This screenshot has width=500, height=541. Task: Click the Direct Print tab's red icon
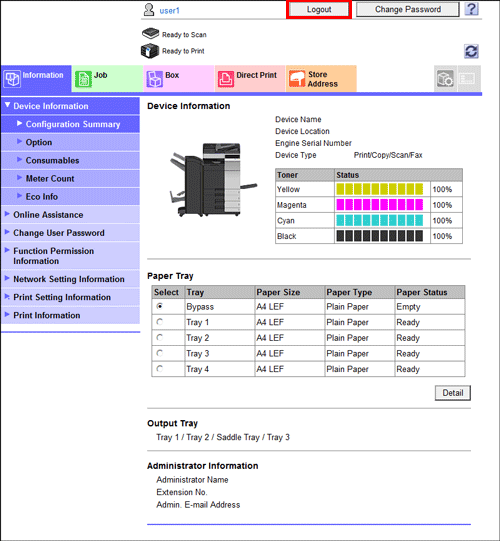[226, 79]
